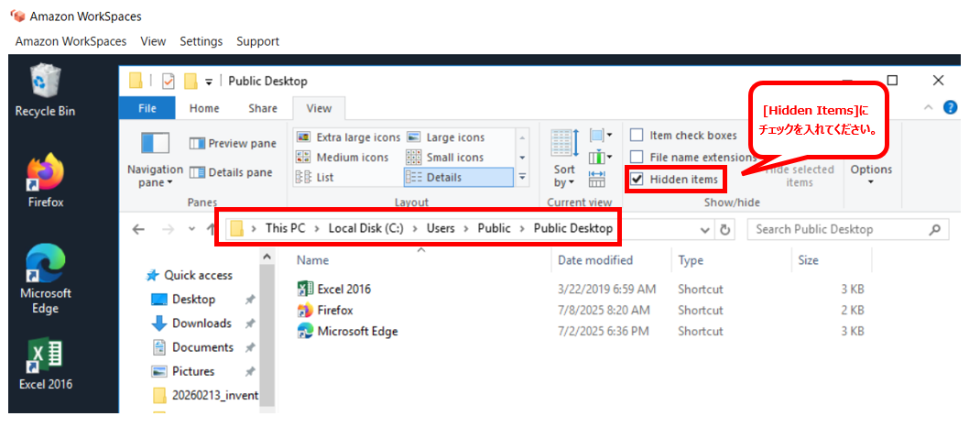This screenshot has height=438, width=980.
Task: Open address bar history dropdown arrow
Action: [705, 230]
